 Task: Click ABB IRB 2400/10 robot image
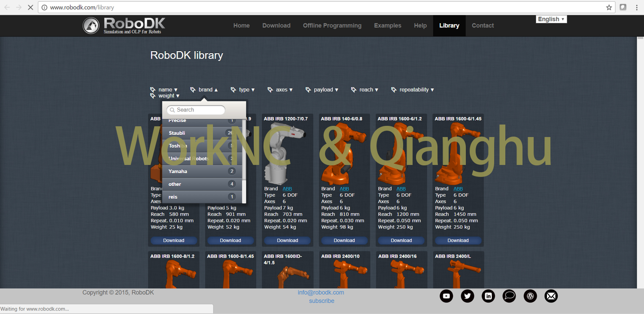coord(351,274)
